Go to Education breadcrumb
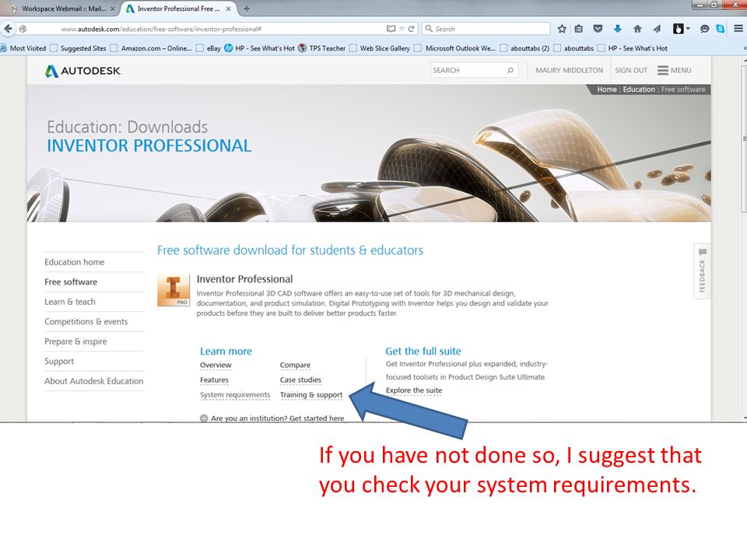The image size is (747, 560). [x=638, y=89]
